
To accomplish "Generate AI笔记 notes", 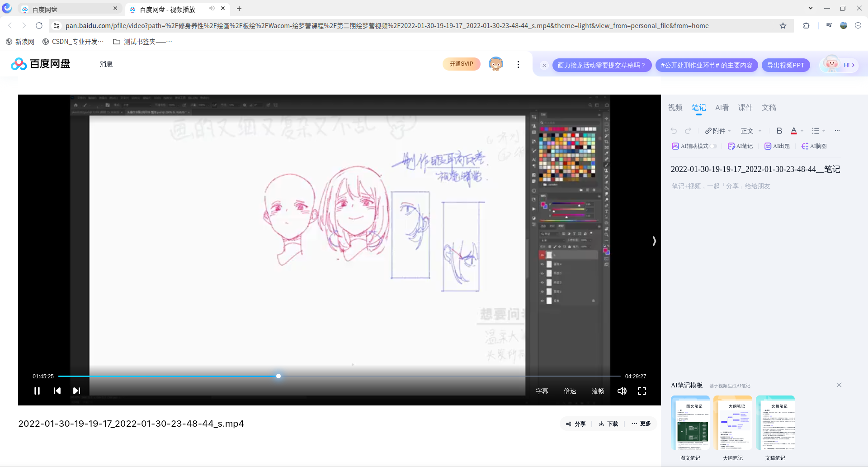I will point(741,146).
